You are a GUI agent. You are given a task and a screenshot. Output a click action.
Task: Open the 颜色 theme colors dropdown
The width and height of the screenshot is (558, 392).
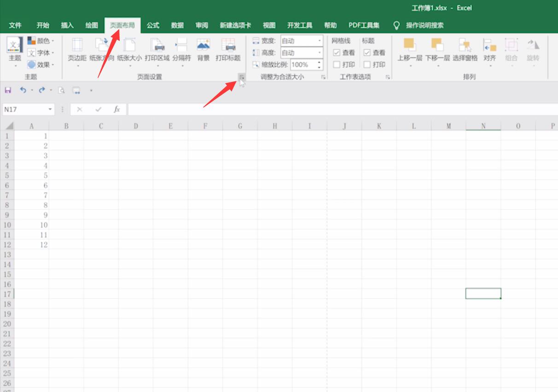41,41
